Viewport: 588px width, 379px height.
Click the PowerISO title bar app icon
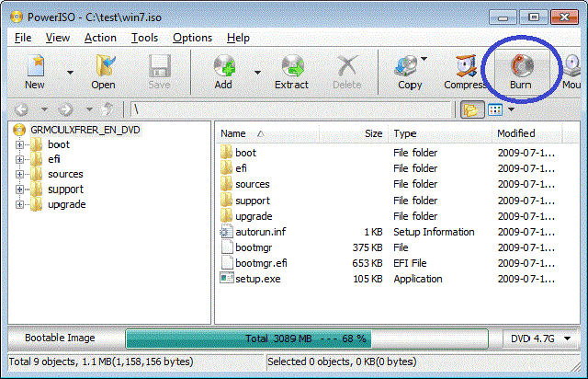(x=17, y=17)
